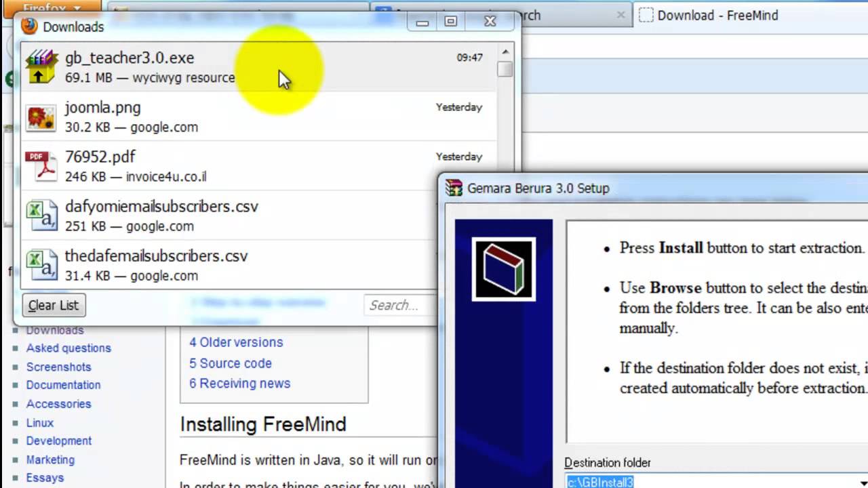Click '69.1 MB — wyciwyg resource' text
This screenshot has width=868, height=488.
150,78
